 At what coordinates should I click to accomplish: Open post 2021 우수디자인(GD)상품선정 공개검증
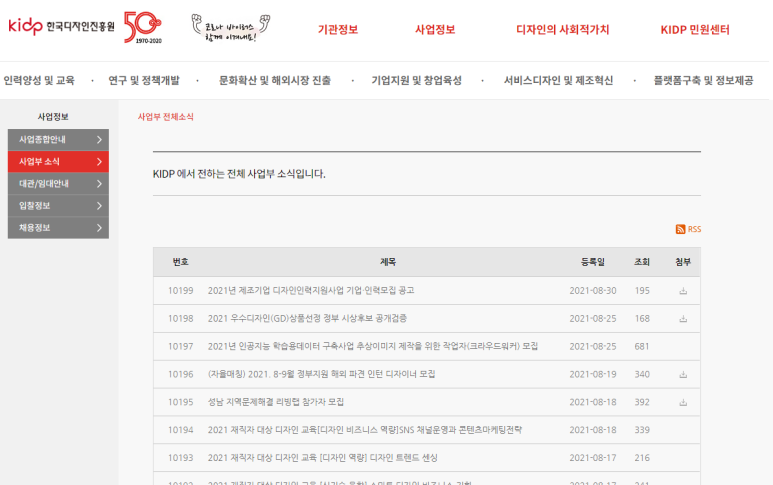click(x=307, y=319)
